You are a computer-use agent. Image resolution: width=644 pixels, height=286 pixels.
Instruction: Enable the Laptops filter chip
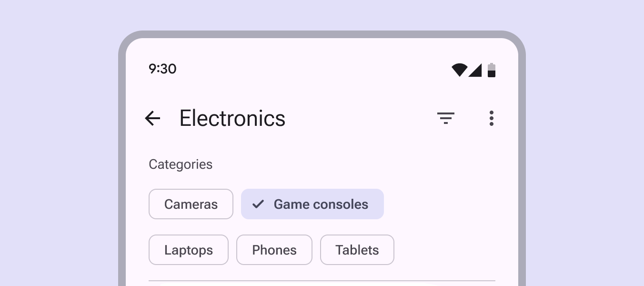tap(189, 250)
